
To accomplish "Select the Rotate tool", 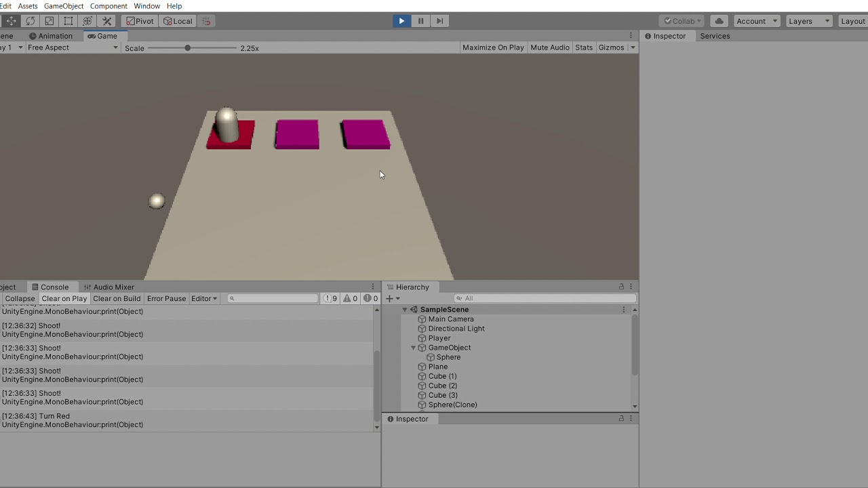I will (31, 21).
